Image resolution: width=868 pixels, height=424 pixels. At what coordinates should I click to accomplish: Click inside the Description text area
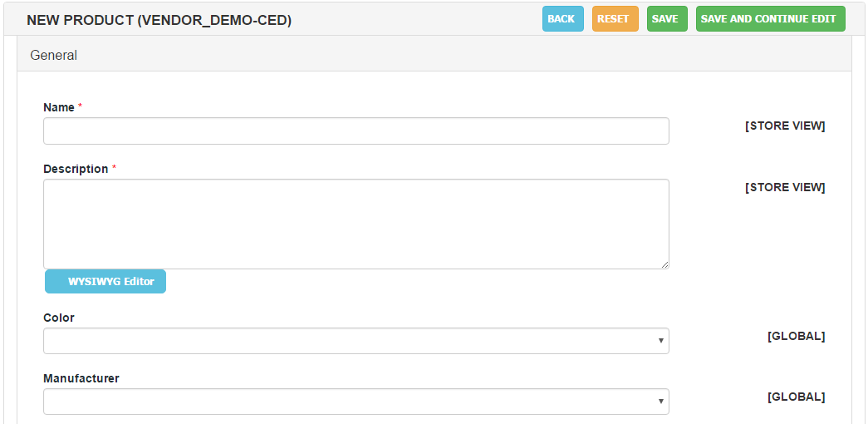click(356, 224)
